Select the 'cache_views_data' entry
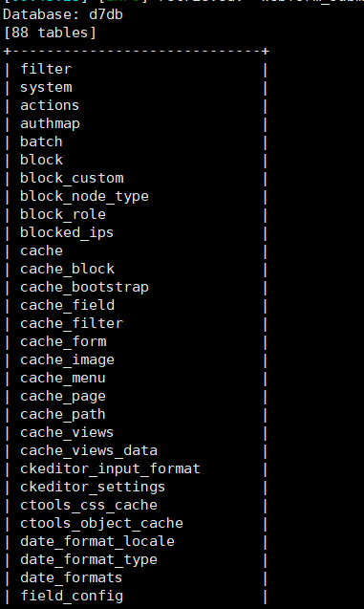This screenshot has height=609, width=364. click(x=89, y=450)
